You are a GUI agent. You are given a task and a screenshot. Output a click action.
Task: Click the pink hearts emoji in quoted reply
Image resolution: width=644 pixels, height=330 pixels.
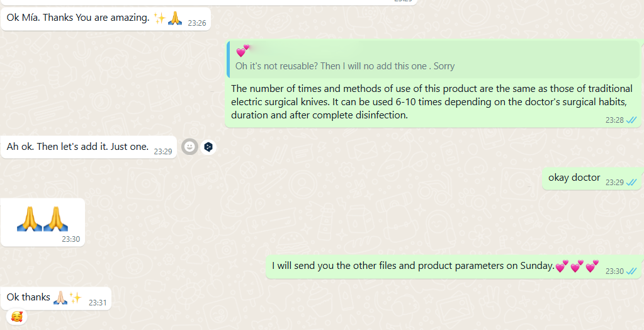(243, 51)
